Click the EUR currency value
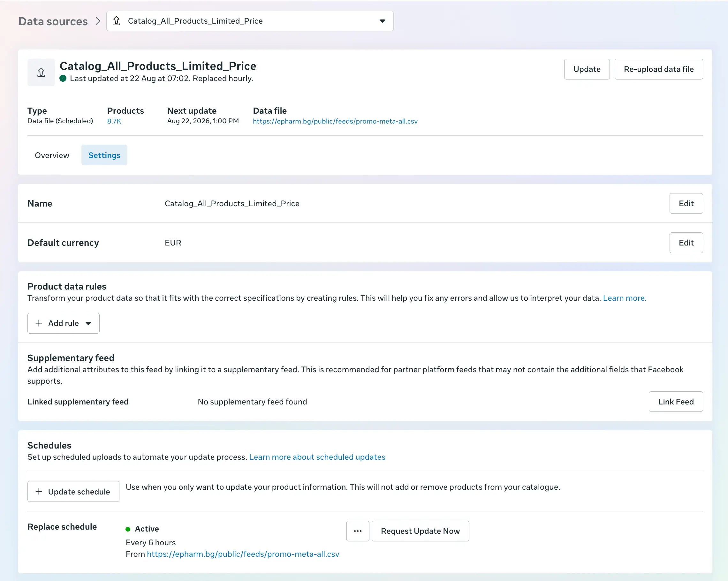Viewport: 728px width, 581px height. [173, 243]
